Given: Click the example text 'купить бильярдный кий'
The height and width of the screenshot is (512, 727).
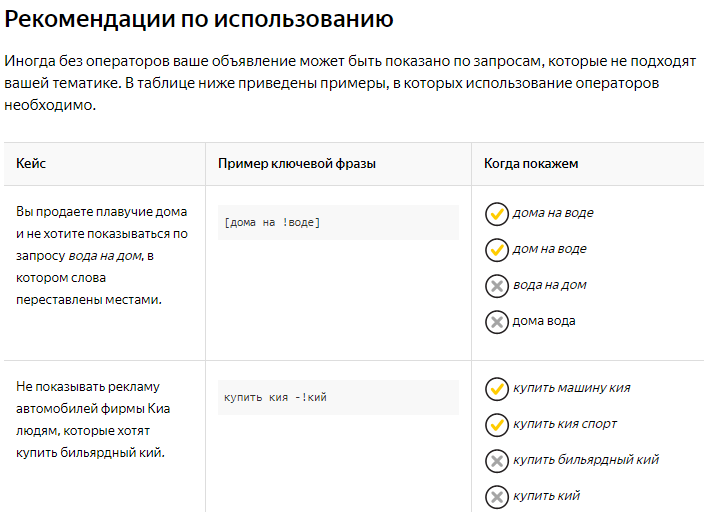Looking at the screenshot, I should pyautogui.click(x=586, y=460).
